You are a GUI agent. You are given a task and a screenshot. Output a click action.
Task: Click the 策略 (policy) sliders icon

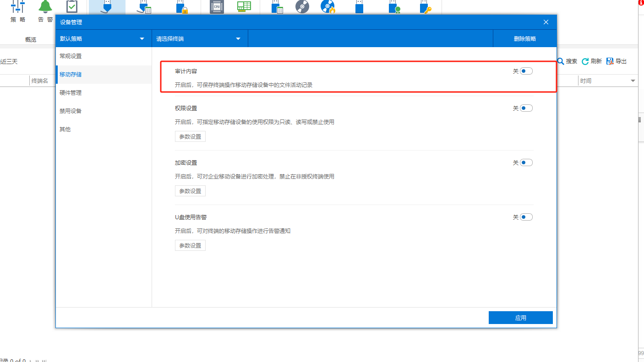click(x=18, y=6)
